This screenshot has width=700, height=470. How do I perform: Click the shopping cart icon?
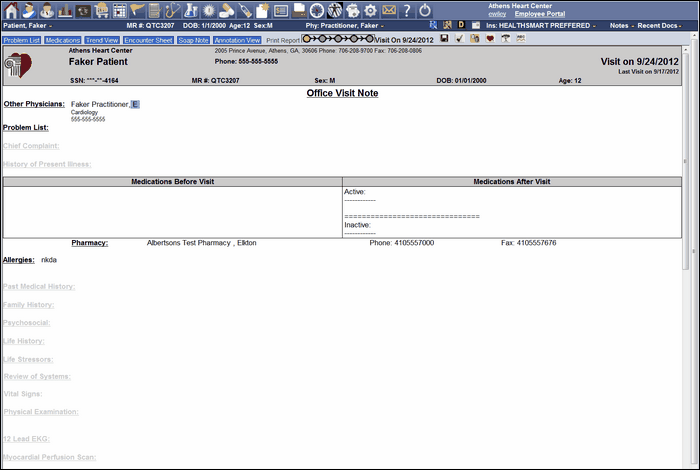[101, 10]
